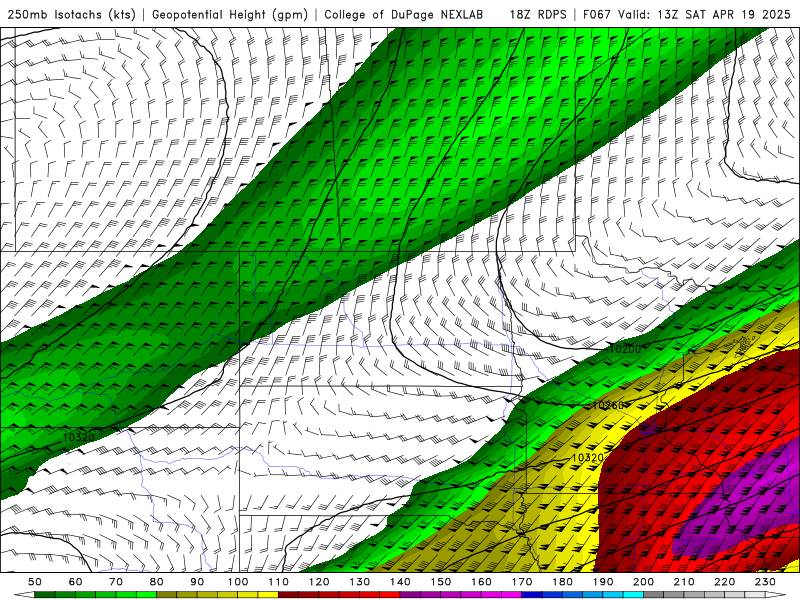Image resolution: width=800 pixels, height=600 pixels.
Task: Click the 190 label on the color scale
Action: (x=603, y=582)
